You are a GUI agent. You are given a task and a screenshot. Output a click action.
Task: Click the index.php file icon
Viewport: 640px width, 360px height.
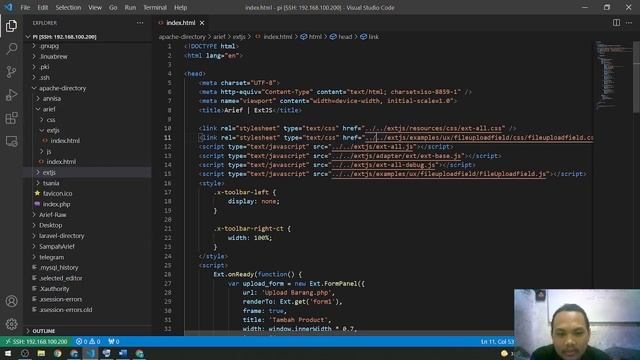(38, 204)
